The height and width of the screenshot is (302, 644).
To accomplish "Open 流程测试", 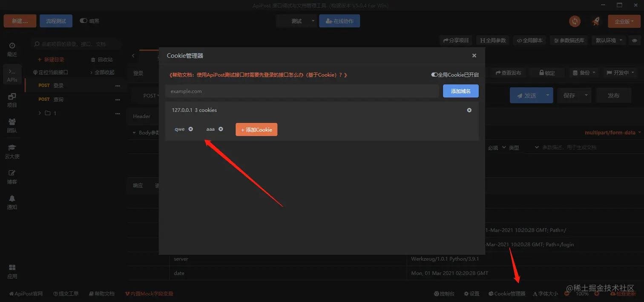I will click(x=56, y=21).
